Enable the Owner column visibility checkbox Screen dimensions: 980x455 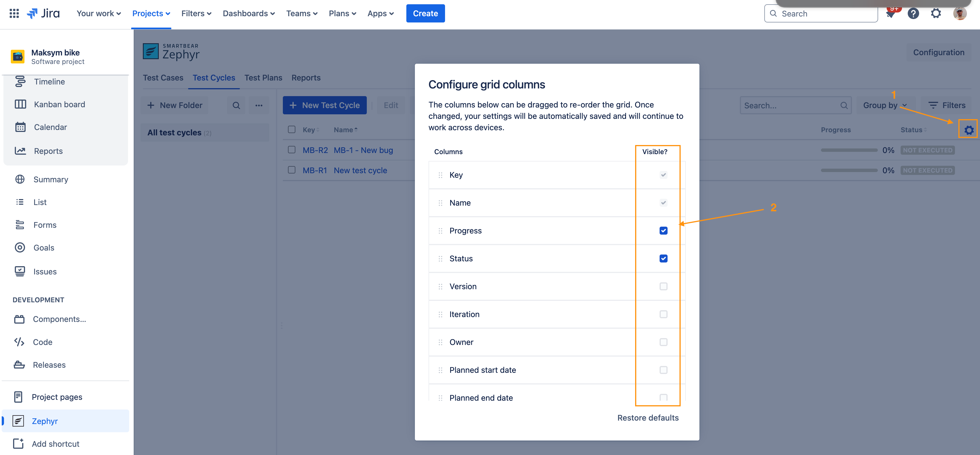[x=663, y=342]
